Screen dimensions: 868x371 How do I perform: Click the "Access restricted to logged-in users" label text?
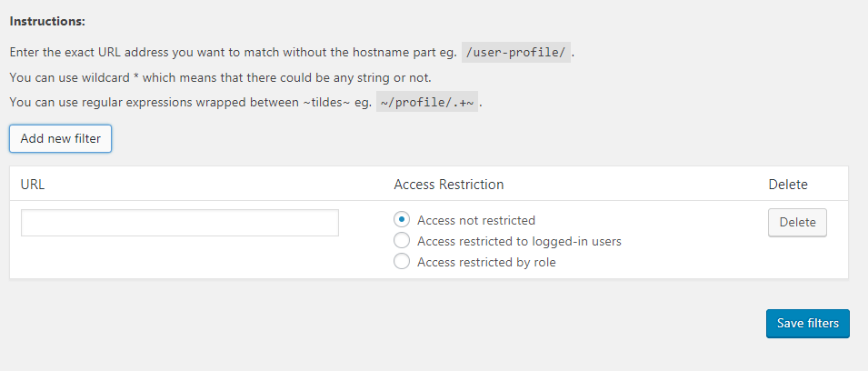click(x=519, y=241)
